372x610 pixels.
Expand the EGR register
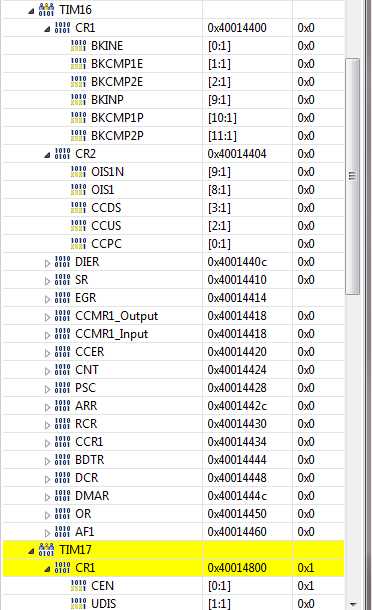[47, 300]
